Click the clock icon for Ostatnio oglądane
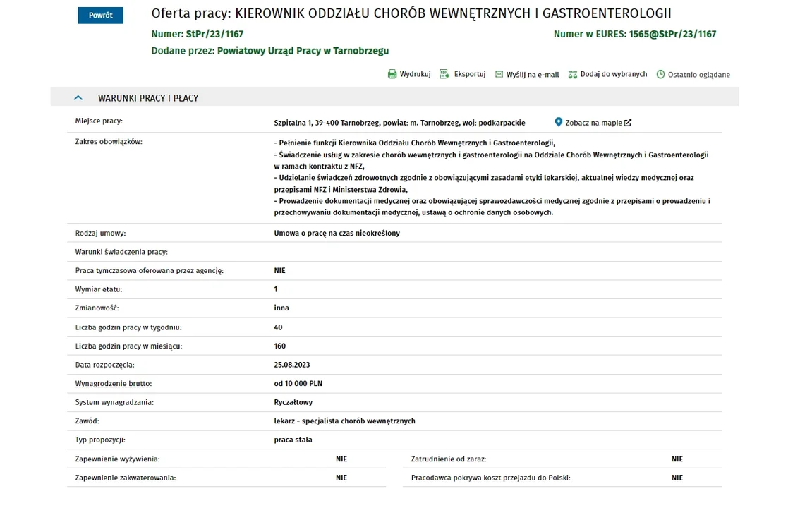The height and width of the screenshot is (508, 812). tap(660, 75)
